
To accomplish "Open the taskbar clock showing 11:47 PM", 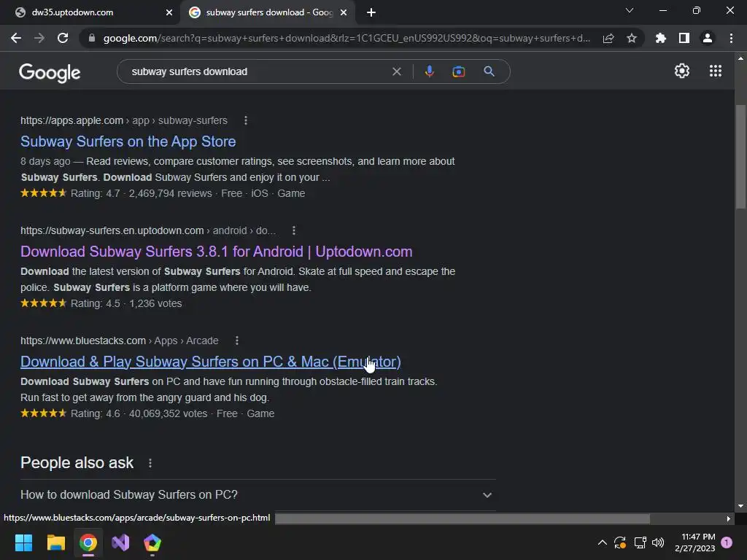I will click(694, 542).
